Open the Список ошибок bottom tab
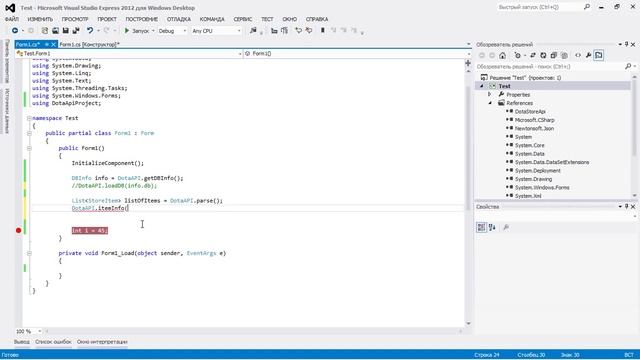 (53, 342)
